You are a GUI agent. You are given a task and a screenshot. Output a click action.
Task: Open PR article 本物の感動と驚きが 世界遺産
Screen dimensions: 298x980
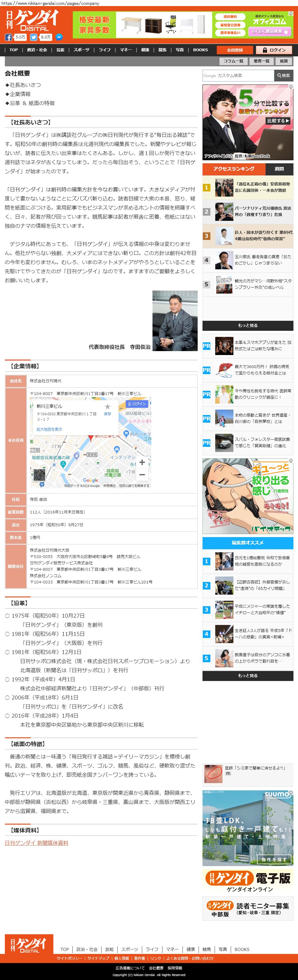coord(248,418)
